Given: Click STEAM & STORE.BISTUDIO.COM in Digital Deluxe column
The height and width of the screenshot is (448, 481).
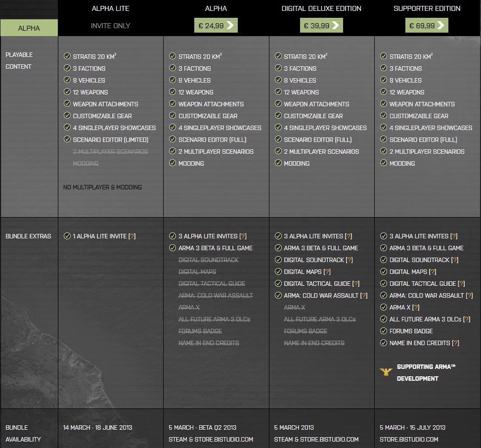Looking at the screenshot, I should coord(316,440).
